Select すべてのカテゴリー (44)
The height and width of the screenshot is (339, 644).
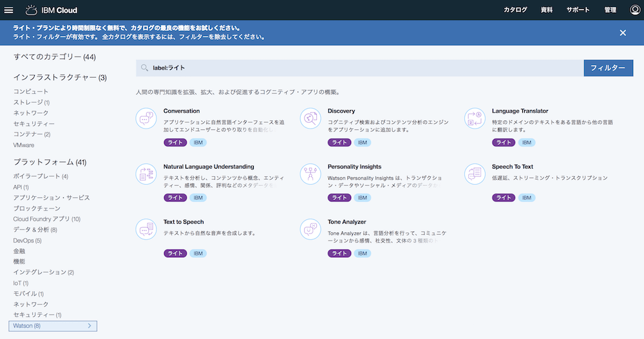(55, 57)
